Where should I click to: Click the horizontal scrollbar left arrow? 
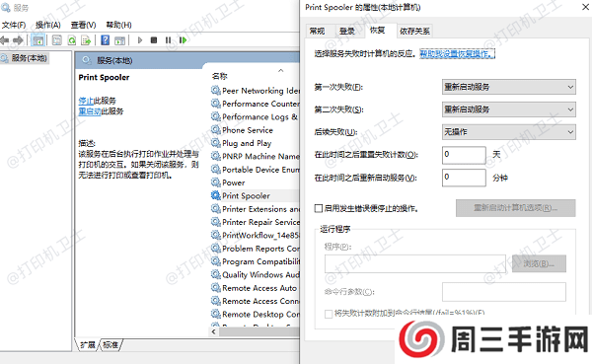(x=213, y=331)
